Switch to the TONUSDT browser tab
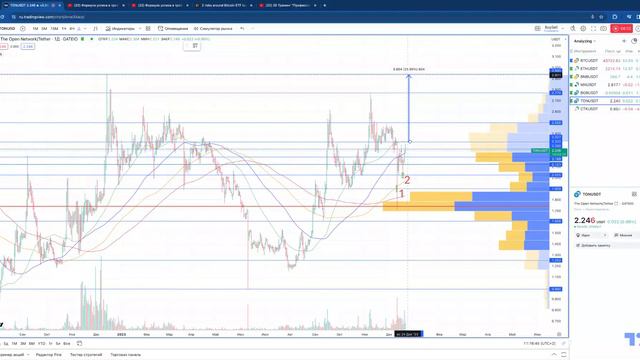The image size is (640, 360). [x=32, y=5]
